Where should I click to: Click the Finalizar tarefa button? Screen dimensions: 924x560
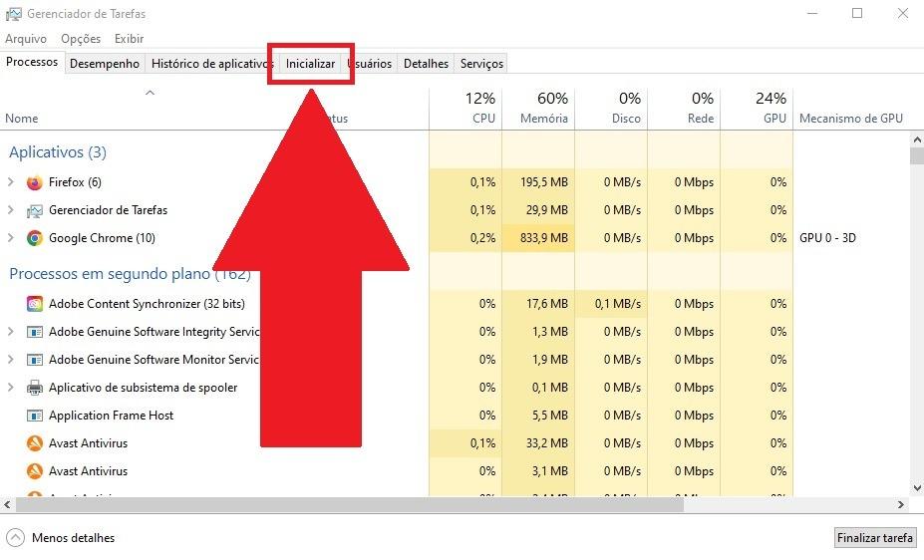point(874,538)
